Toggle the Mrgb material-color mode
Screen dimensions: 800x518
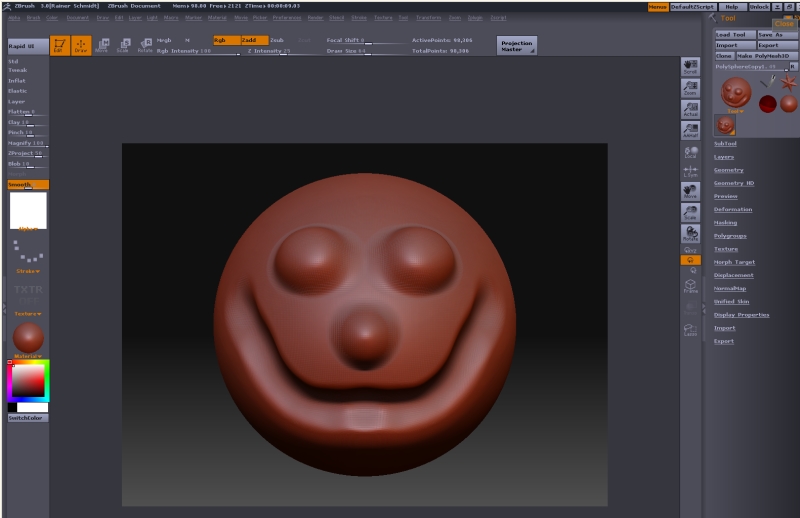(x=164, y=40)
